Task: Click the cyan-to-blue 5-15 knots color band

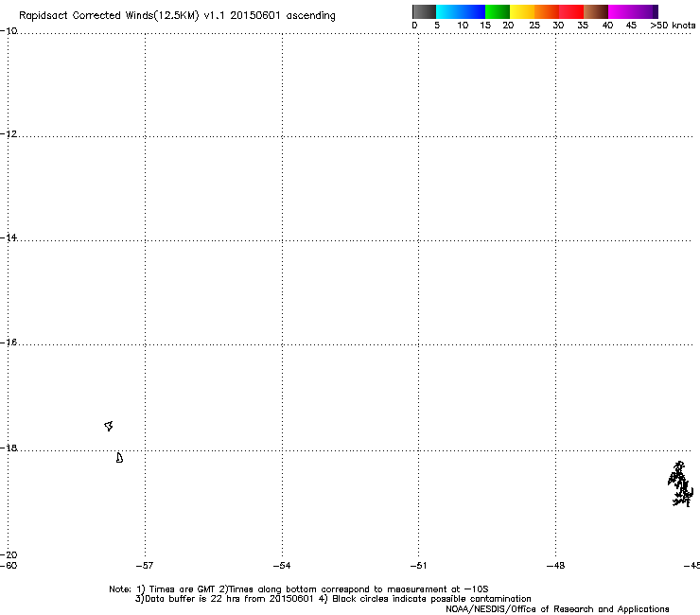Action: coord(461,11)
